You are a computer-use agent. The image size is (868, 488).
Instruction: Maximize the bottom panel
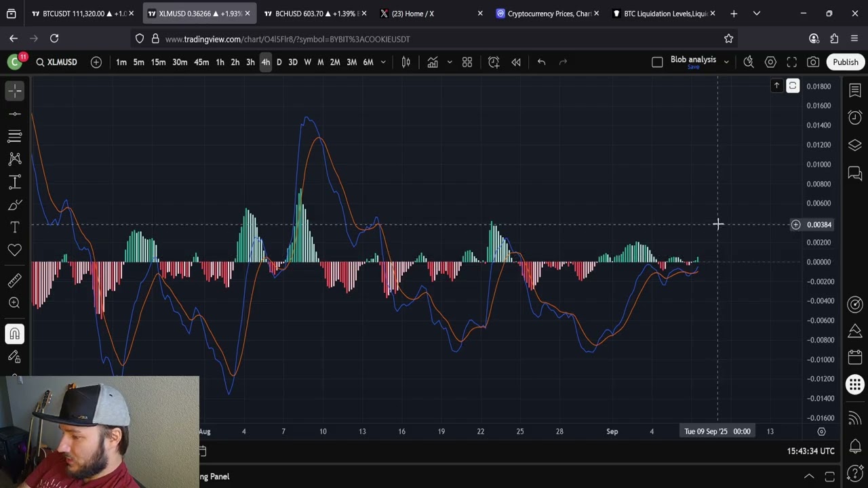click(829, 476)
